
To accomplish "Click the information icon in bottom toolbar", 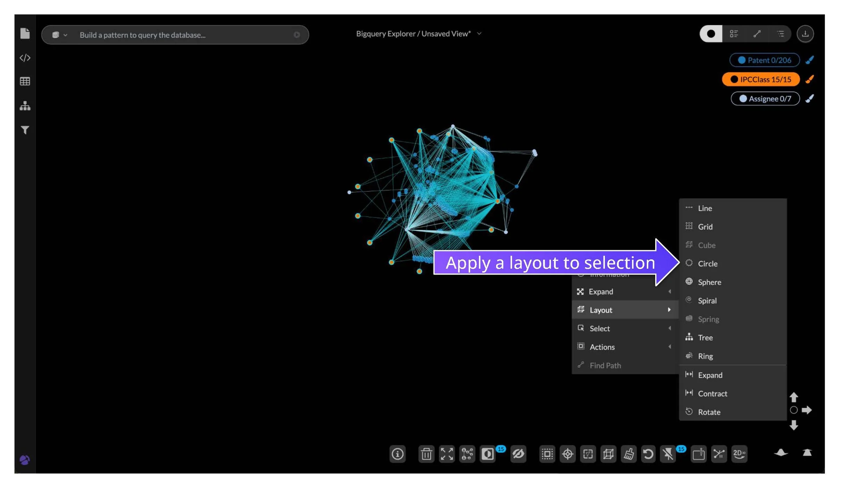I will (x=397, y=454).
